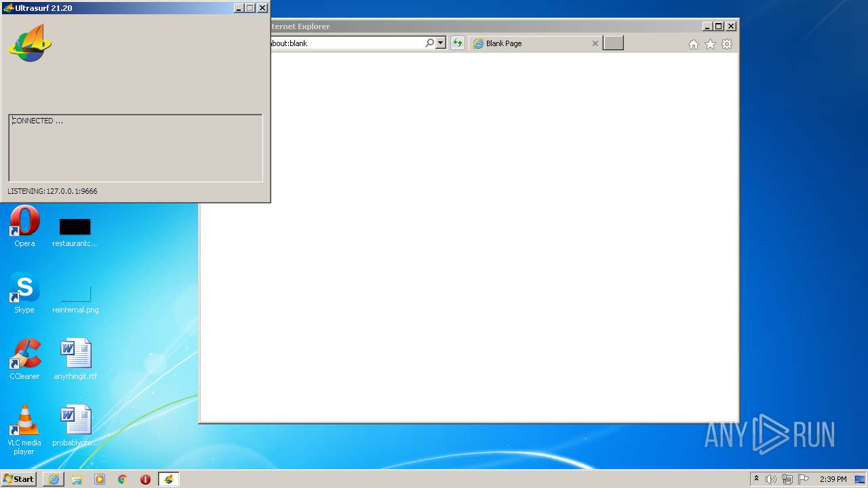Click the Ultrasurf taskbar button

tap(169, 479)
